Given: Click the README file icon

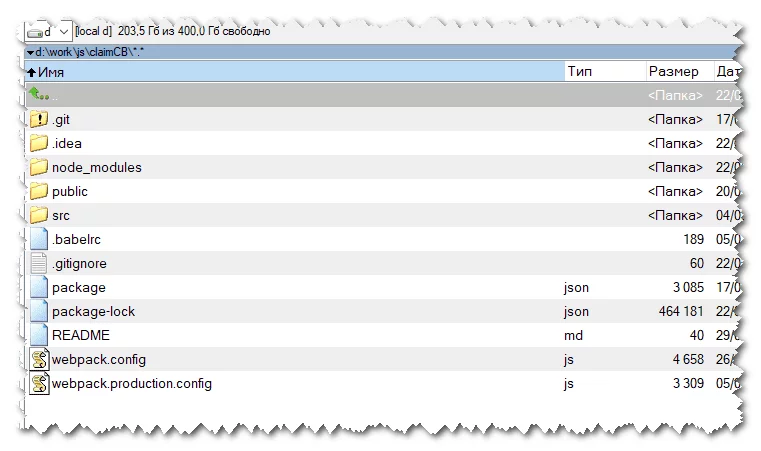Looking at the screenshot, I should click(39, 335).
